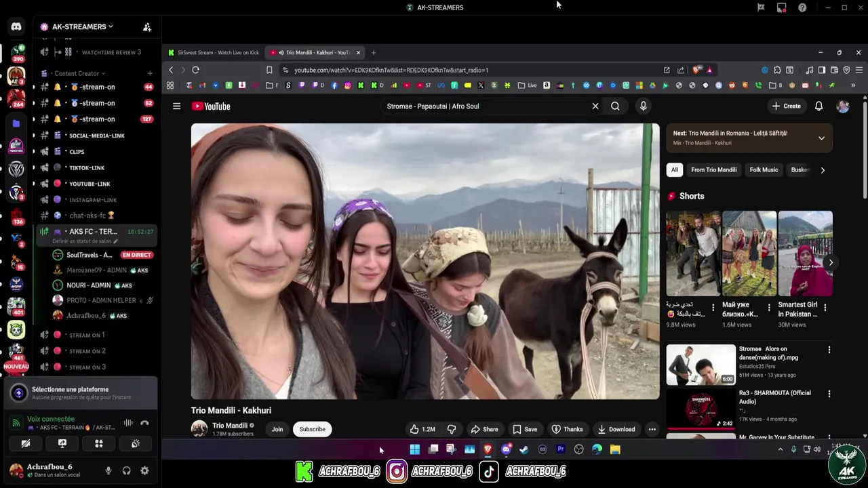Turn on camera in Discord voice panel

pyautogui.click(x=26, y=443)
